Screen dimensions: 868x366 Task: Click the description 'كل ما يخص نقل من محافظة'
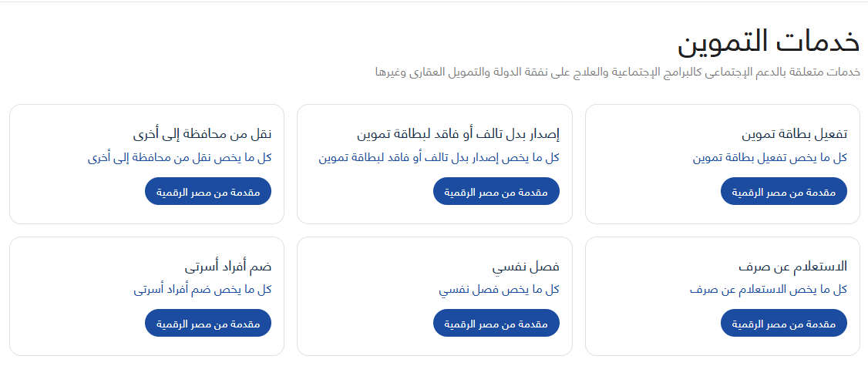coord(180,158)
